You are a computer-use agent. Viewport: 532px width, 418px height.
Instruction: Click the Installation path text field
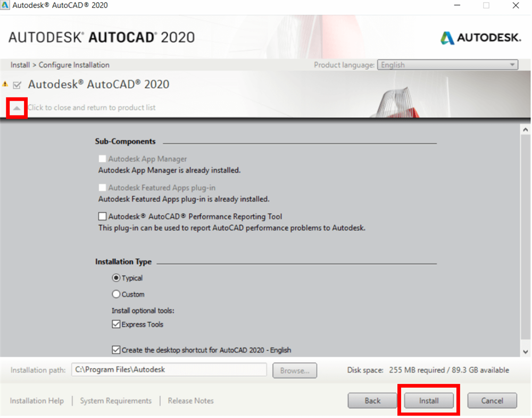(x=169, y=370)
